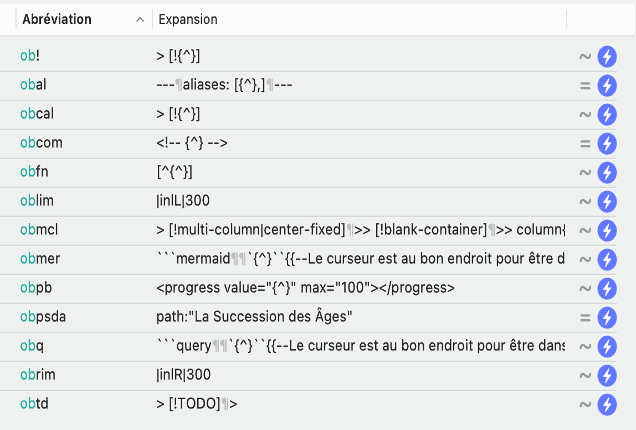The width and height of the screenshot is (636, 430).
Task: Toggle the tilde symbol on obcal row
Action: [585, 115]
